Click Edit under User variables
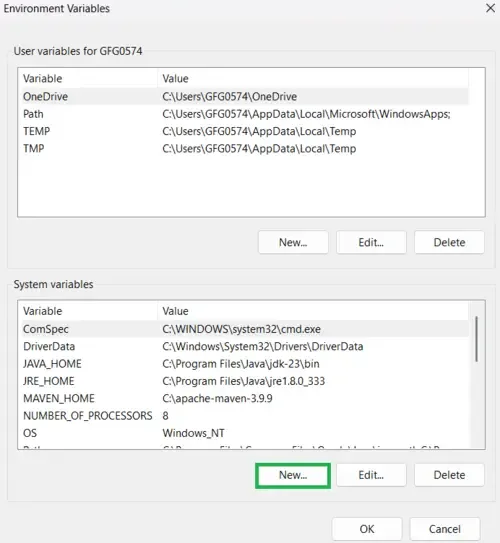The image size is (500, 543). tap(371, 242)
